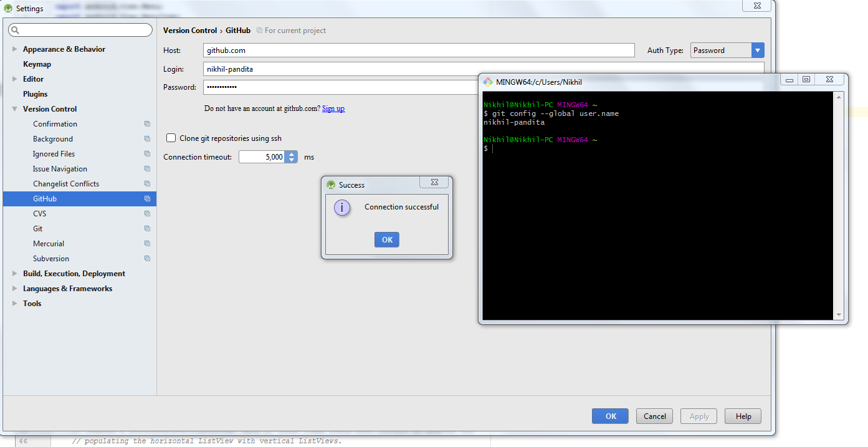The image size is (868, 447).
Task: Expand Languages & Frameworks section
Action: [x=15, y=289]
